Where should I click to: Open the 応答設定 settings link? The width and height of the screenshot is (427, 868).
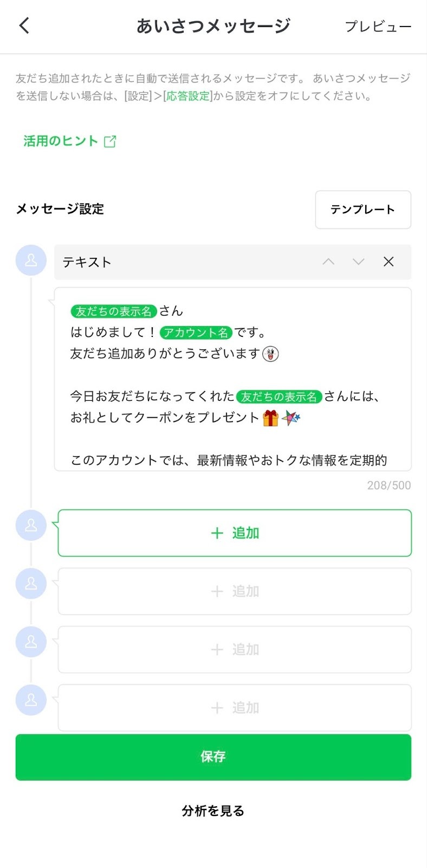click(x=187, y=96)
